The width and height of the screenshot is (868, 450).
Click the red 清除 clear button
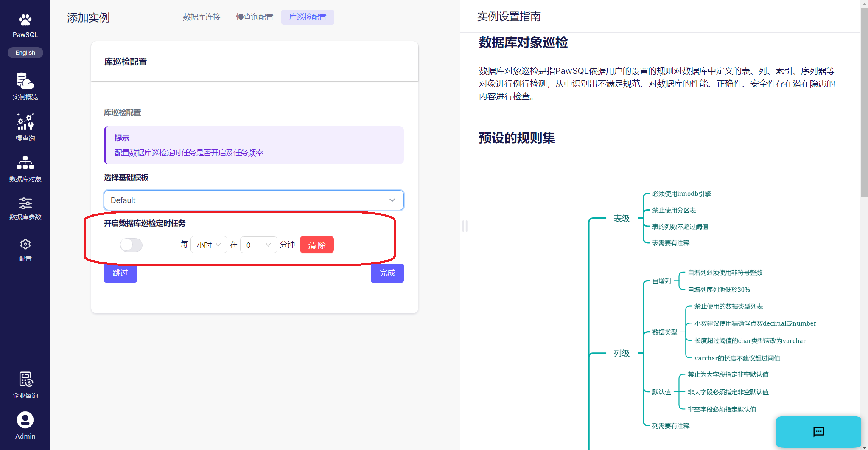pyautogui.click(x=316, y=245)
